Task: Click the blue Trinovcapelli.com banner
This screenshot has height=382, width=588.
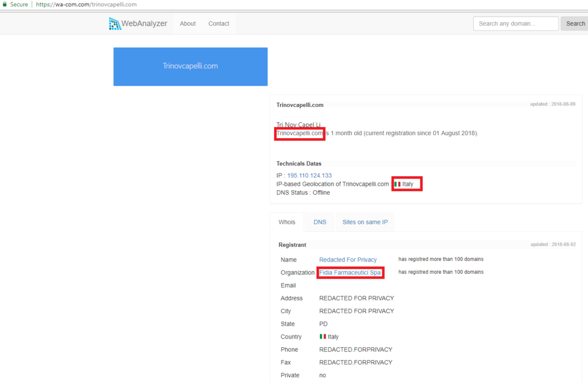Action: 191,66
